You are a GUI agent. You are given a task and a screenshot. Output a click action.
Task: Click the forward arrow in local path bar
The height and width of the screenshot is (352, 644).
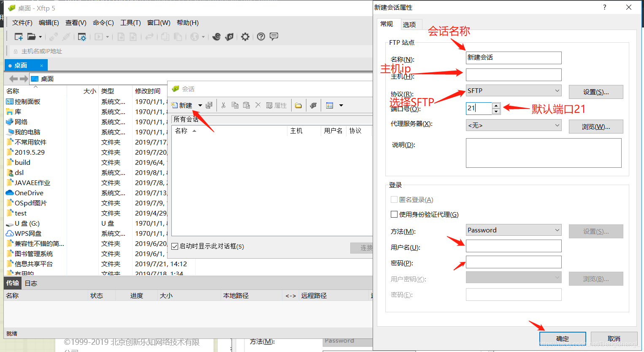coord(24,79)
